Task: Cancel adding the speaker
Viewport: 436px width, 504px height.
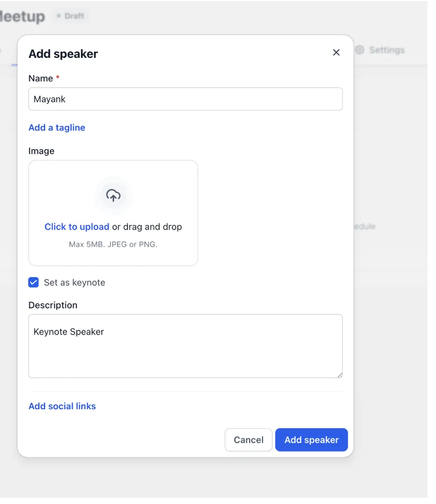Action: tap(249, 439)
